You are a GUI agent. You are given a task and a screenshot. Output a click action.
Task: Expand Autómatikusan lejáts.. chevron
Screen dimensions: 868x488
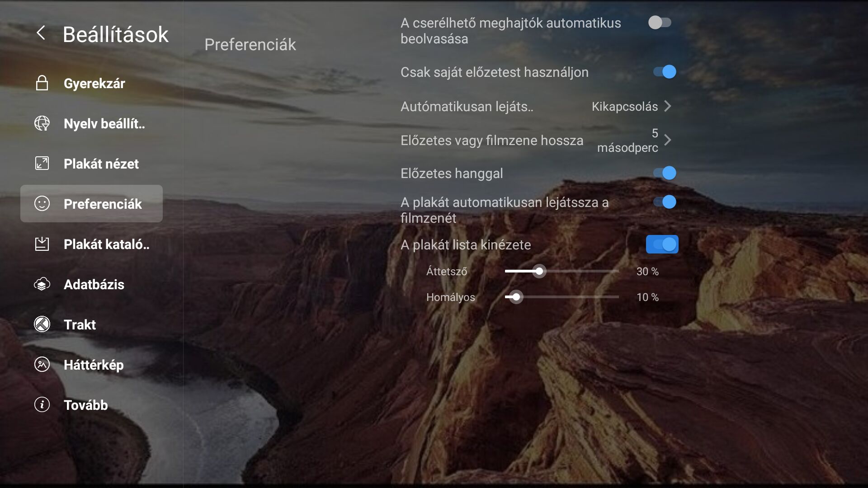(668, 106)
